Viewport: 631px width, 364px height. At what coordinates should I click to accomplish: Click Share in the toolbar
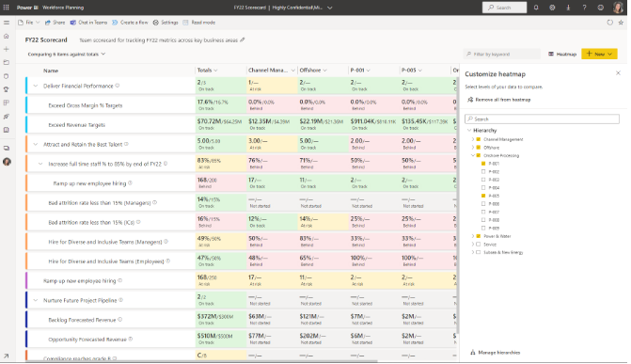[55, 23]
